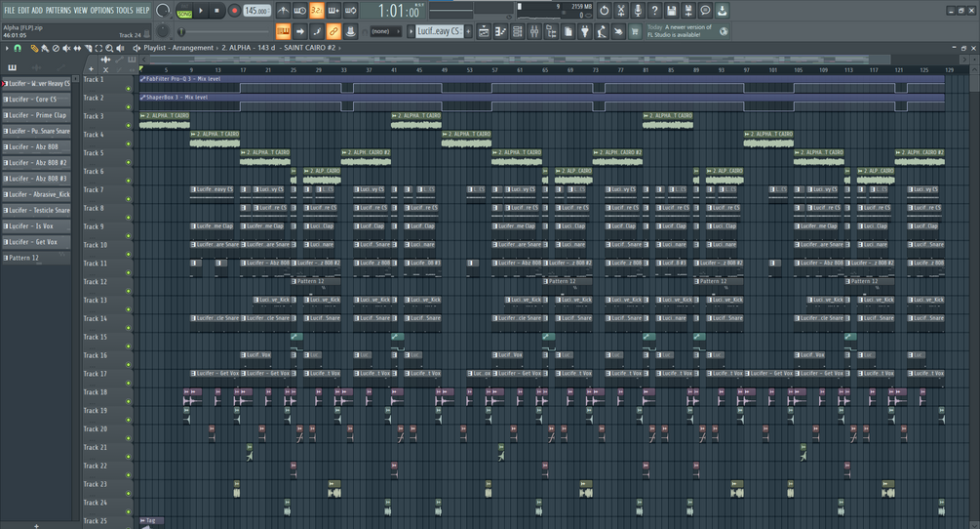The height and width of the screenshot is (529, 980).
Task: Click the transport Stop button
Action: [x=216, y=11]
